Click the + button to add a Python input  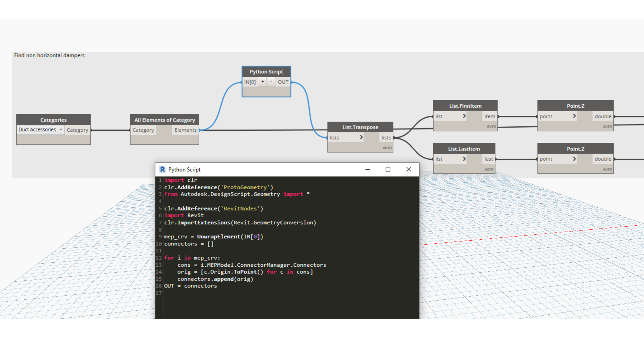point(262,81)
